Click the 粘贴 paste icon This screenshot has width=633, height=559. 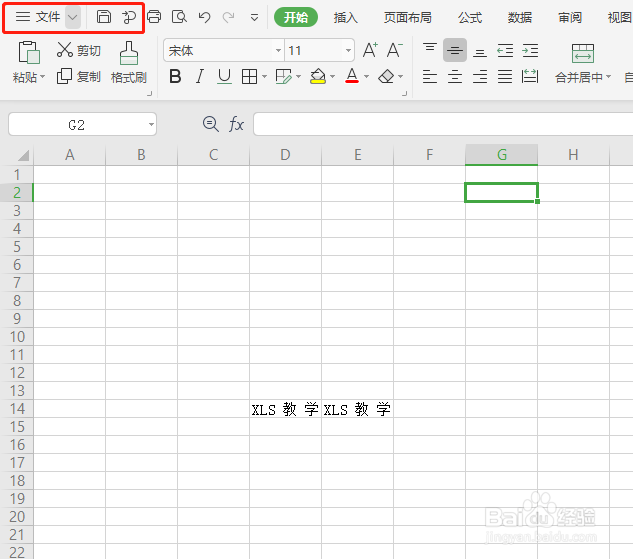(x=29, y=53)
